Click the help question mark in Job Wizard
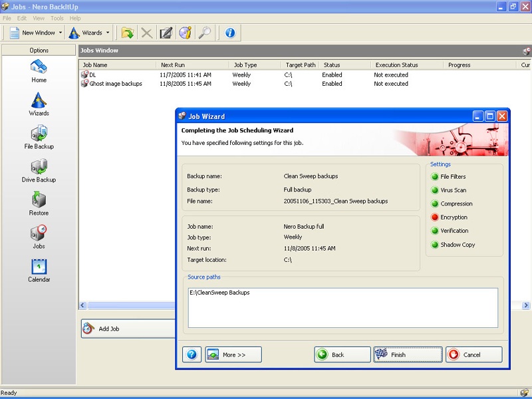The height and width of the screenshot is (399, 532). (192, 354)
